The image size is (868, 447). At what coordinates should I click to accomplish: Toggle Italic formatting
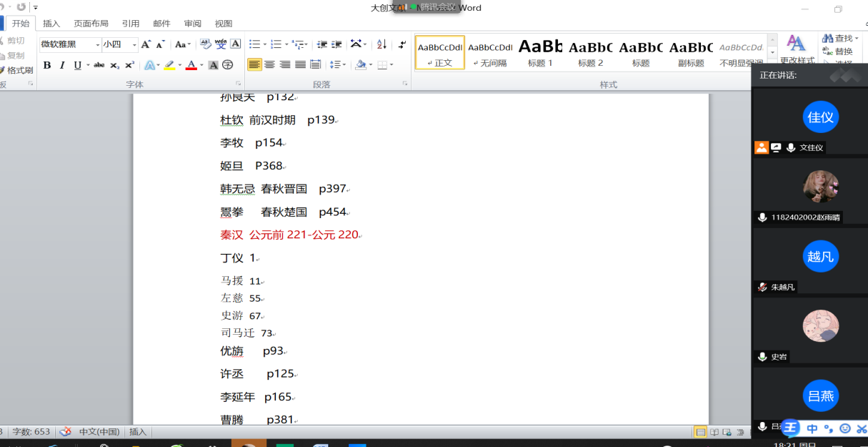tap(62, 65)
